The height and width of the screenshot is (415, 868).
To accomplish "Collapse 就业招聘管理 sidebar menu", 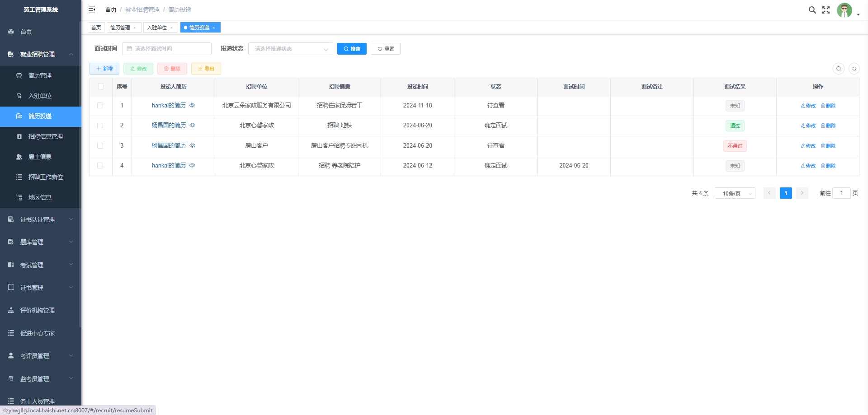I will point(41,54).
